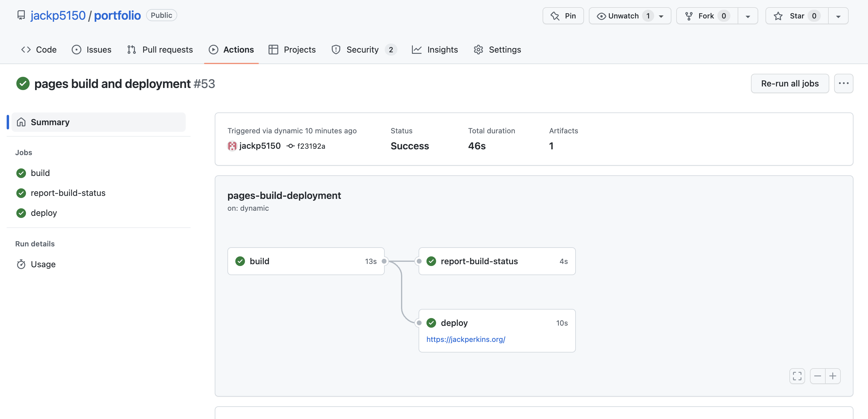
Task: Pin this repository using the pin icon
Action: [x=555, y=15]
